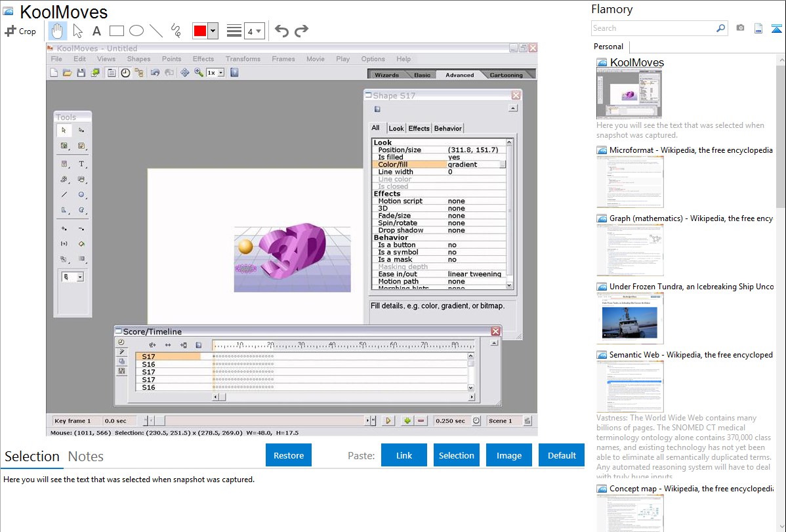Click the green add key frame button
Screen dimensions: 786x532
pos(407,420)
